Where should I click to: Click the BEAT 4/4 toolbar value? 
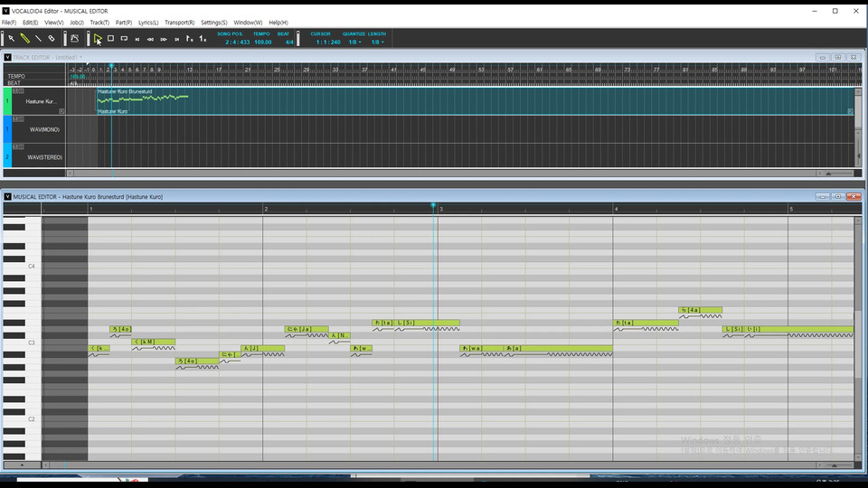289,42
